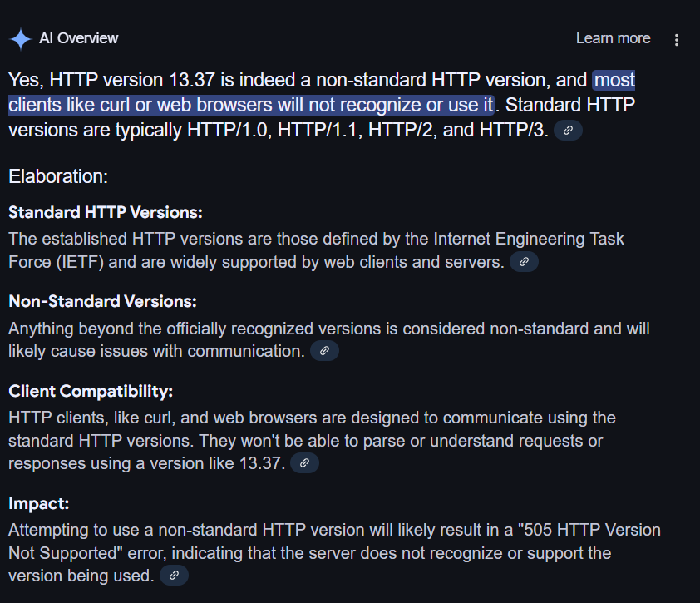Open source link chip after 'version like 13.37'

click(x=304, y=462)
